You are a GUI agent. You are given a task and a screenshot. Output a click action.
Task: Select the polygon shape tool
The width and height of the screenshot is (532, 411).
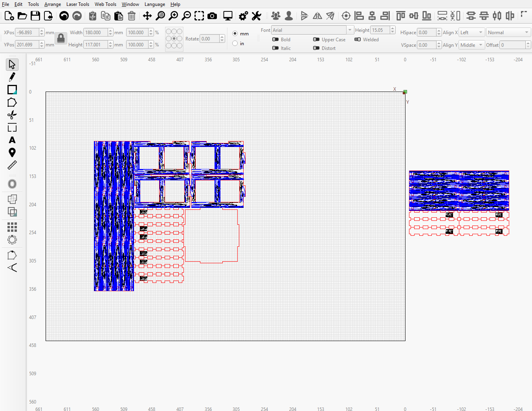(12, 103)
